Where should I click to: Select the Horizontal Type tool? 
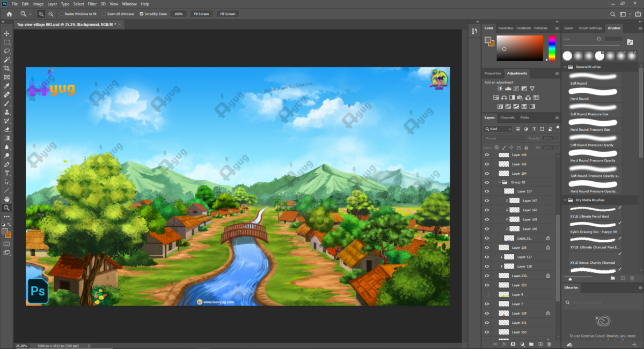7,173
